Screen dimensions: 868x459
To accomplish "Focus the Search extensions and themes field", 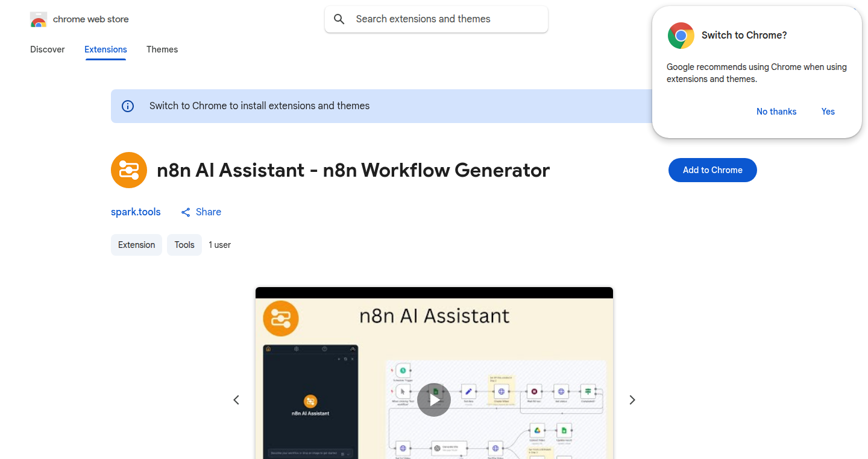I will pos(436,19).
